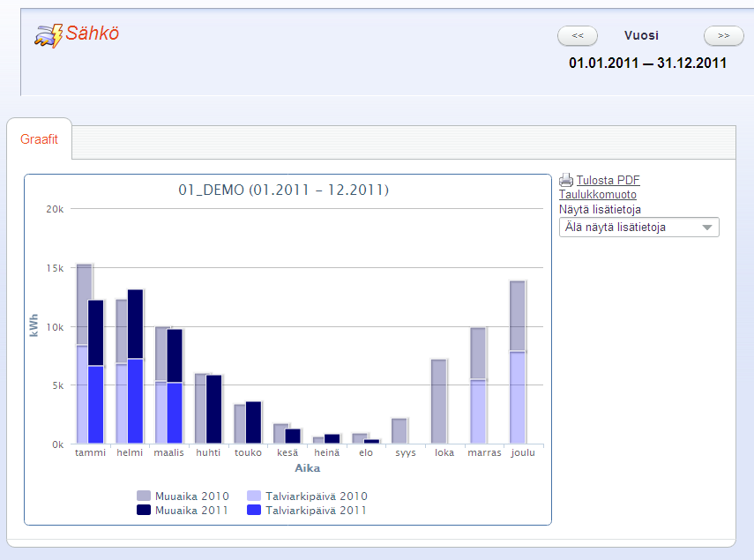
Task: Click the syys 2010 bar
Action: (399, 430)
